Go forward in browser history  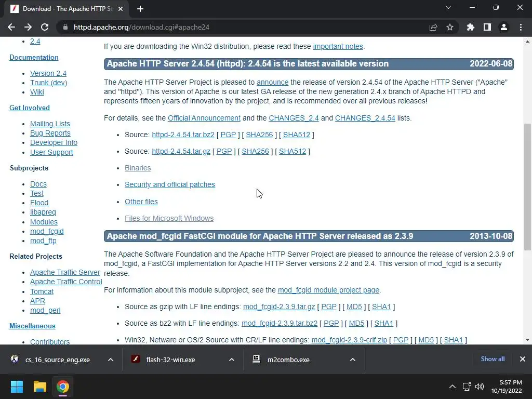(x=28, y=27)
